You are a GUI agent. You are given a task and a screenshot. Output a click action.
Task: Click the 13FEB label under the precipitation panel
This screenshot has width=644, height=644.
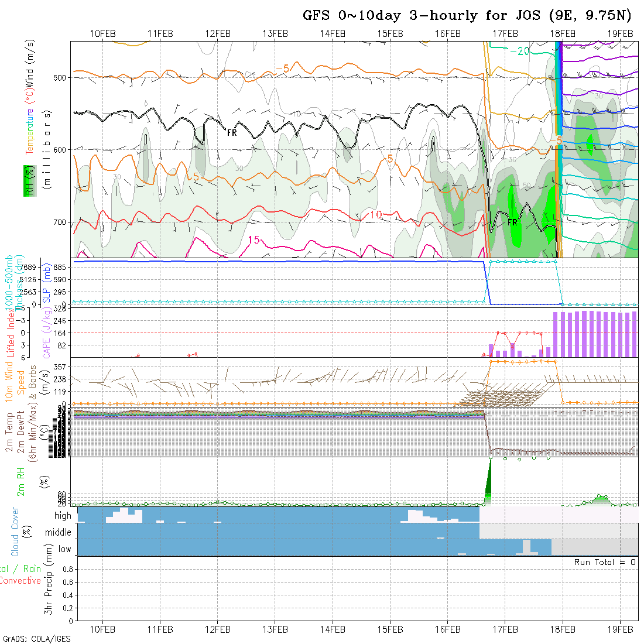pos(275,629)
